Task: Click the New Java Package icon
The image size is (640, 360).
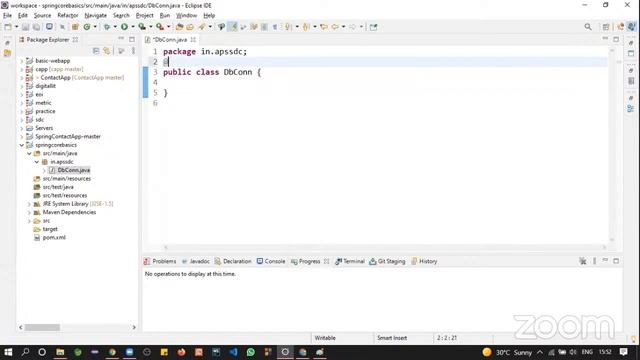Action: tap(75, 27)
